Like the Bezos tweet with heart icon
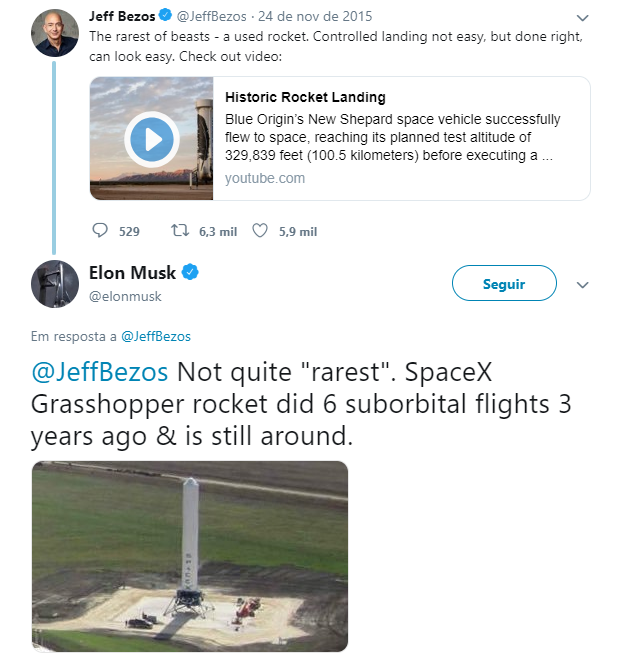Screen dimensions: 622x662 click(x=260, y=231)
